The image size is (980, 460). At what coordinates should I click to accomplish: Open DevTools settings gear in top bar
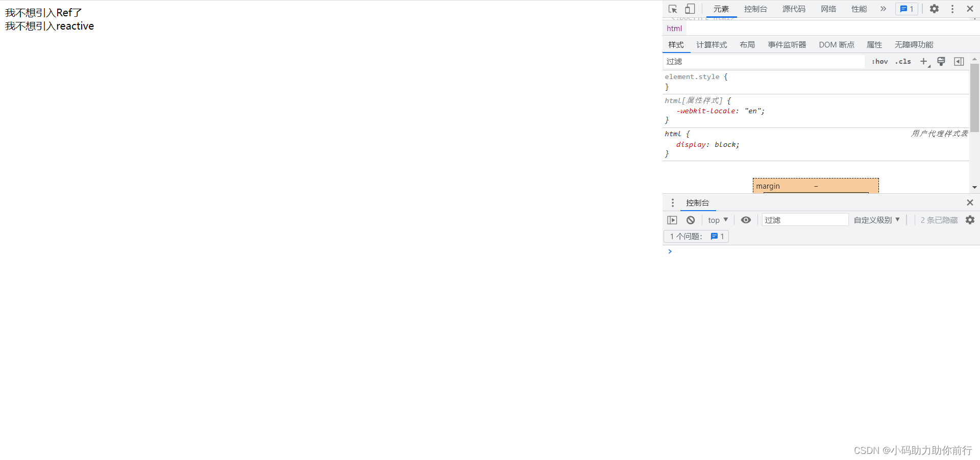click(x=934, y=9)
